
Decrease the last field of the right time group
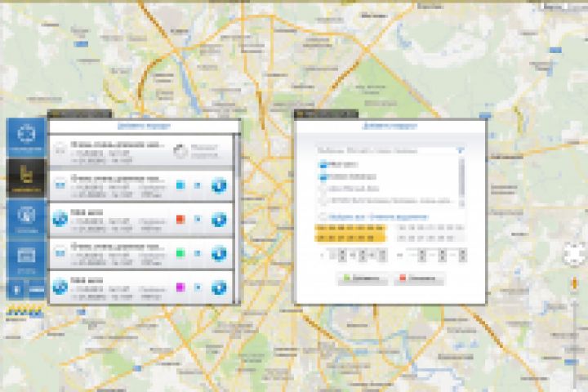click(462, 258)
